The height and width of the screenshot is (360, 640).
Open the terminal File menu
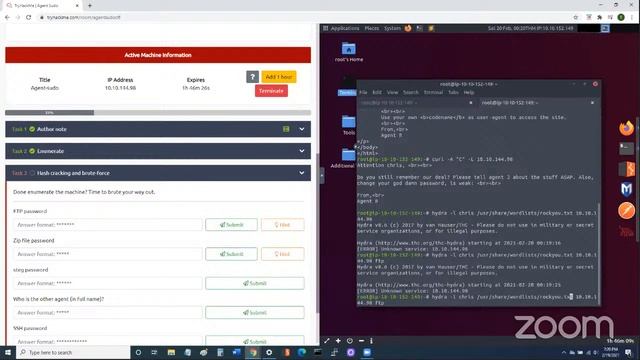coord(363,93)
